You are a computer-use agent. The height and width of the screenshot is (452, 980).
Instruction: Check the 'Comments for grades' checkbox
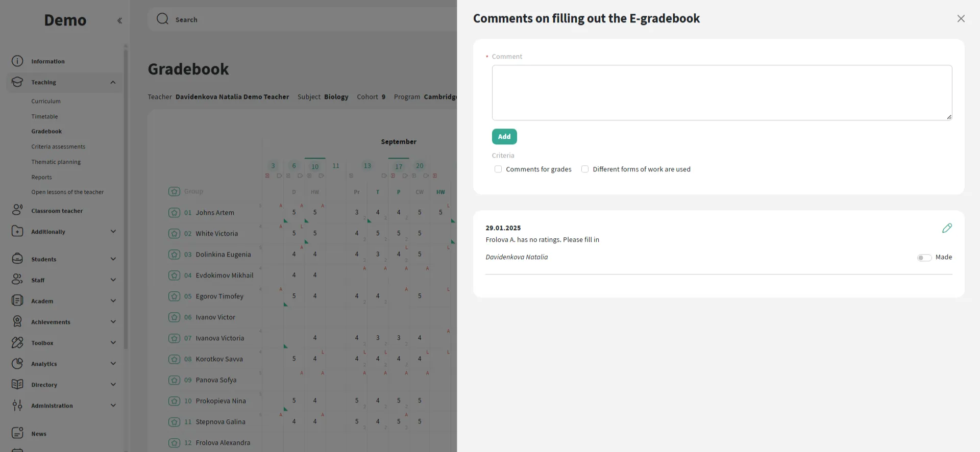(498, 169)
